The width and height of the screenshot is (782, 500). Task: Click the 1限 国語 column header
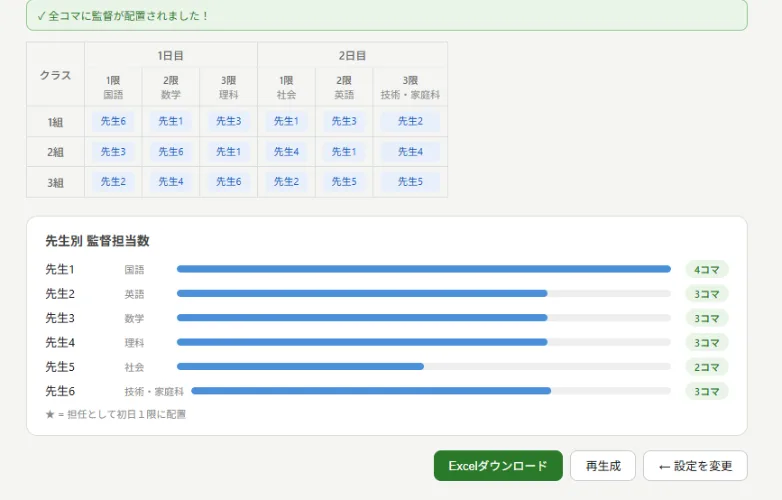click(x=113, y=87)
